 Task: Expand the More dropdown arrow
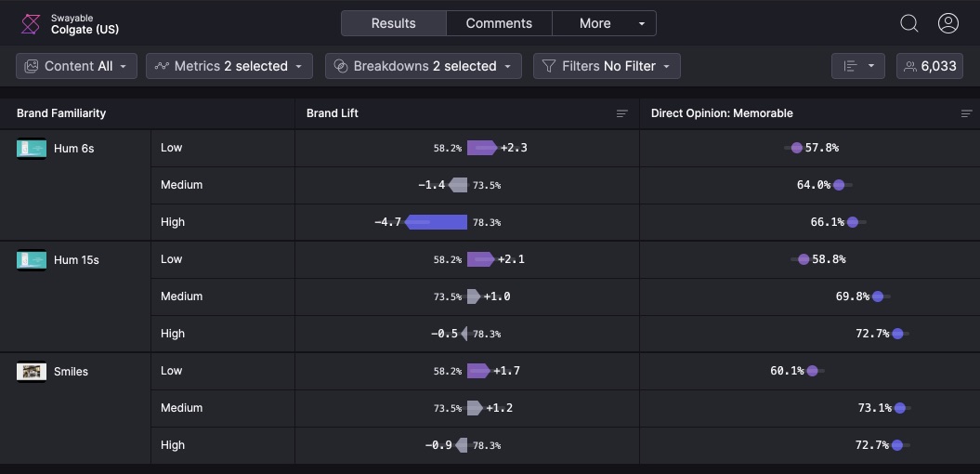pyautogui.click(x=641, y=24)
